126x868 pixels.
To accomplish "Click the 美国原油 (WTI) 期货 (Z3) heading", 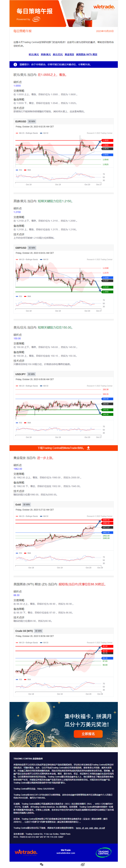I will (60, 584).
